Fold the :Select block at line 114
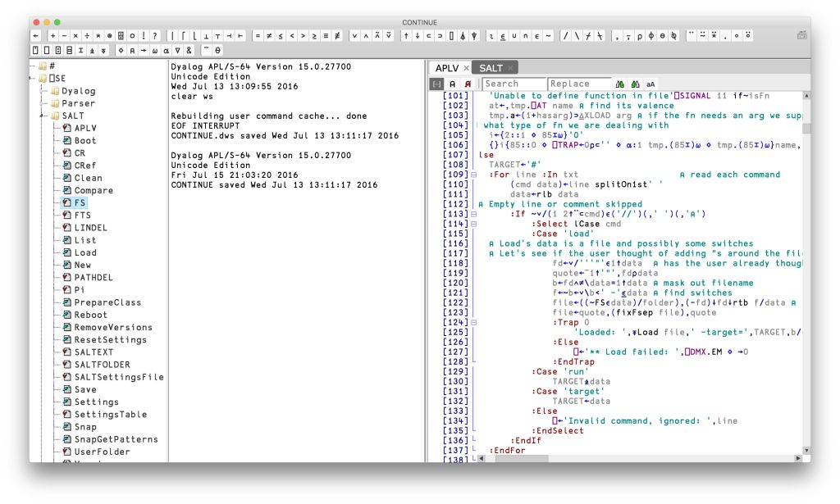Screen dimensions: 840x504 click(473, 224)
